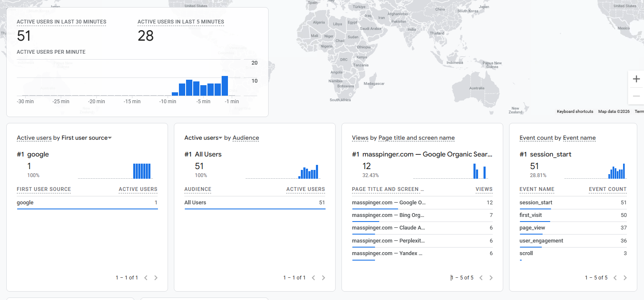Click Page title and screen name heading
The height and width of the screenshot is (300, 644).
pos(416,138)
